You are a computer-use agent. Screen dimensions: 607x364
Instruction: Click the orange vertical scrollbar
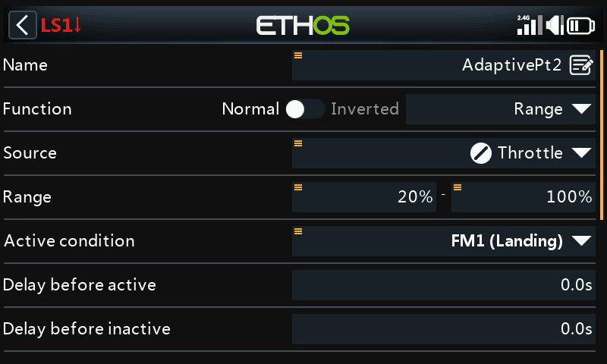(602, 135)
